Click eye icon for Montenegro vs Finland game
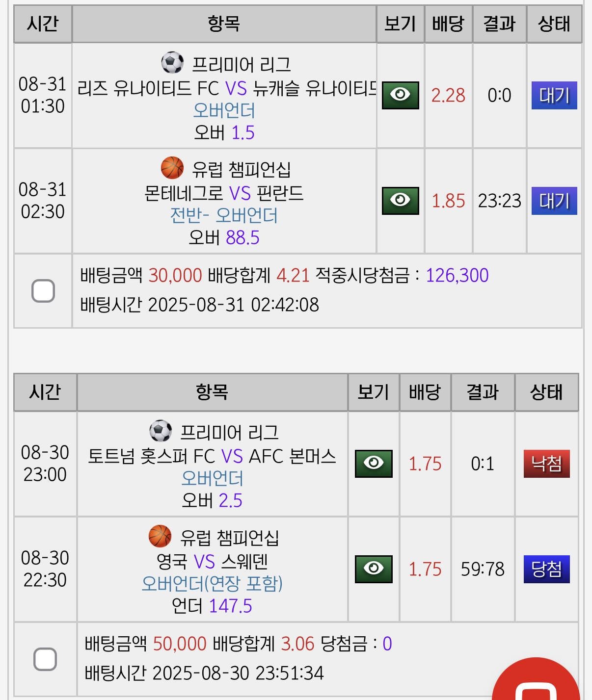The image size is (592, 700). coord(400,201)
